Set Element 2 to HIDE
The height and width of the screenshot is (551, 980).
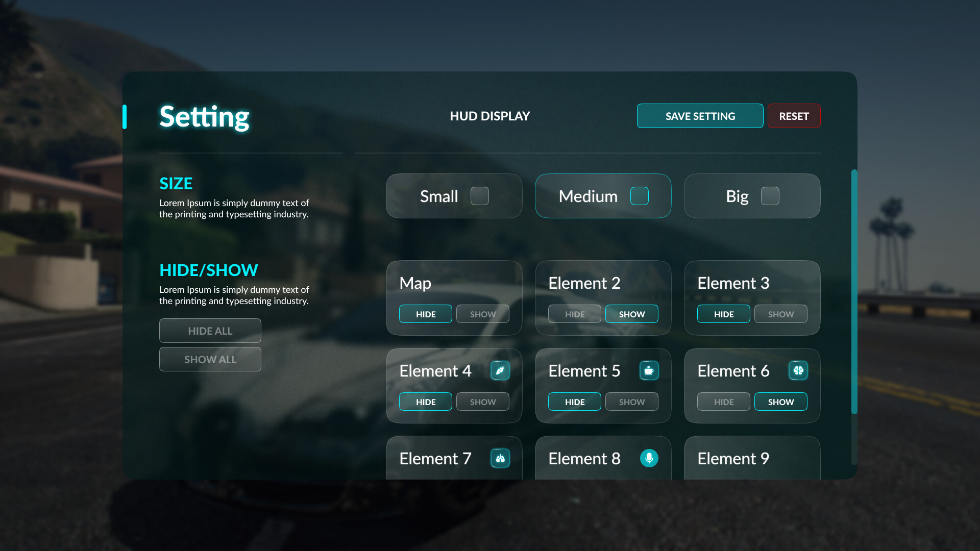point(574,314)
